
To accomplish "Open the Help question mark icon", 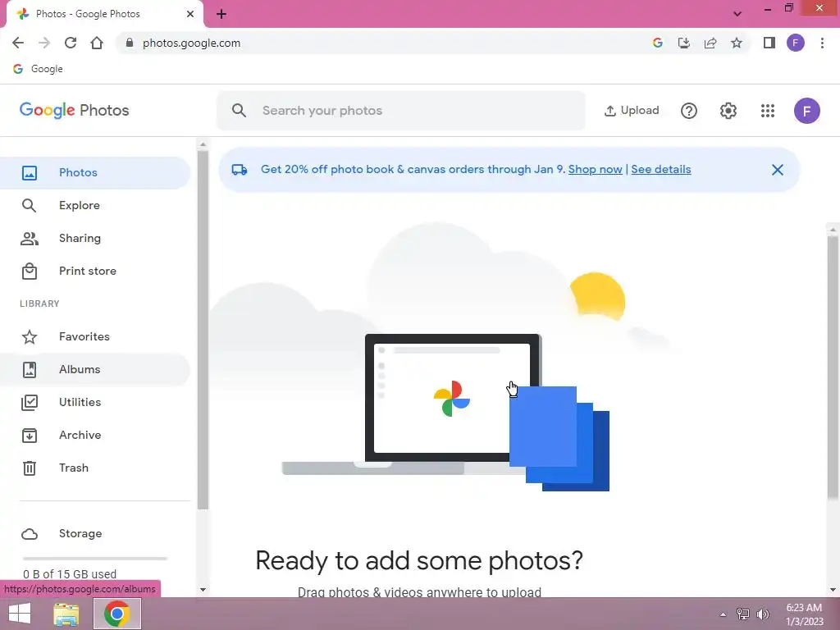I will point(689,111).
